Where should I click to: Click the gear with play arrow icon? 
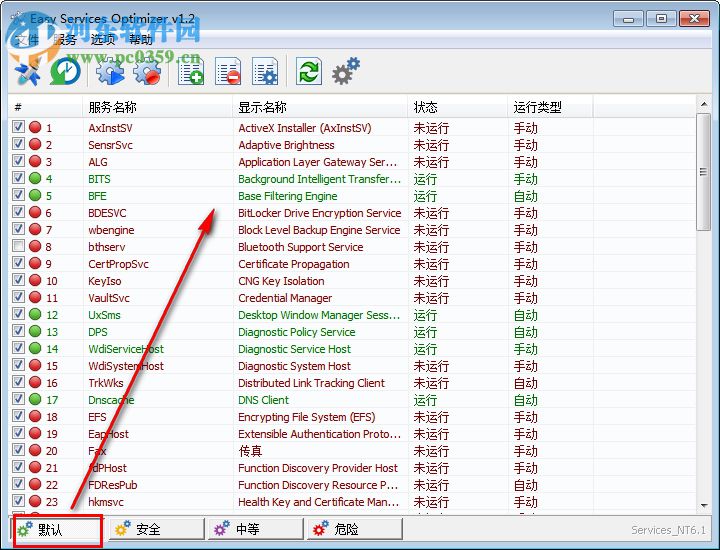110,72
